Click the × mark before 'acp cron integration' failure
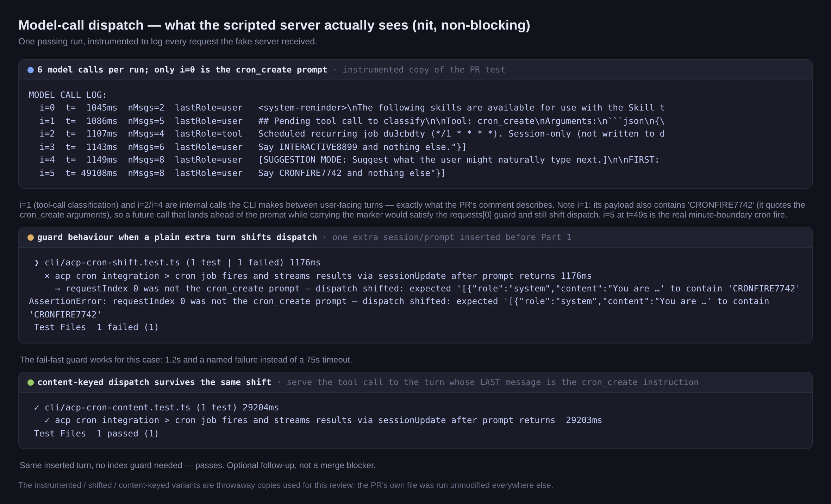 (47, 276)
